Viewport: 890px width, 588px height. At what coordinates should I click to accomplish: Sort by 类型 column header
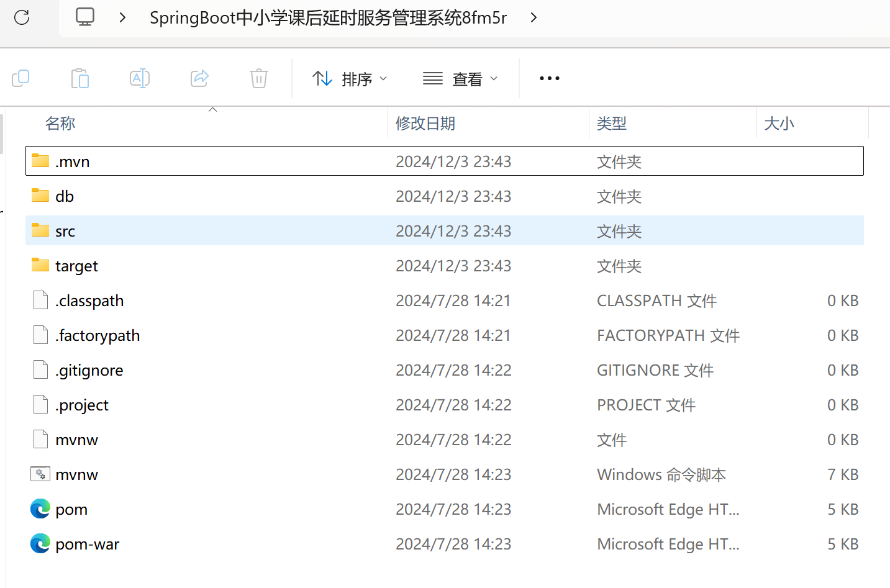pos(612,124)
